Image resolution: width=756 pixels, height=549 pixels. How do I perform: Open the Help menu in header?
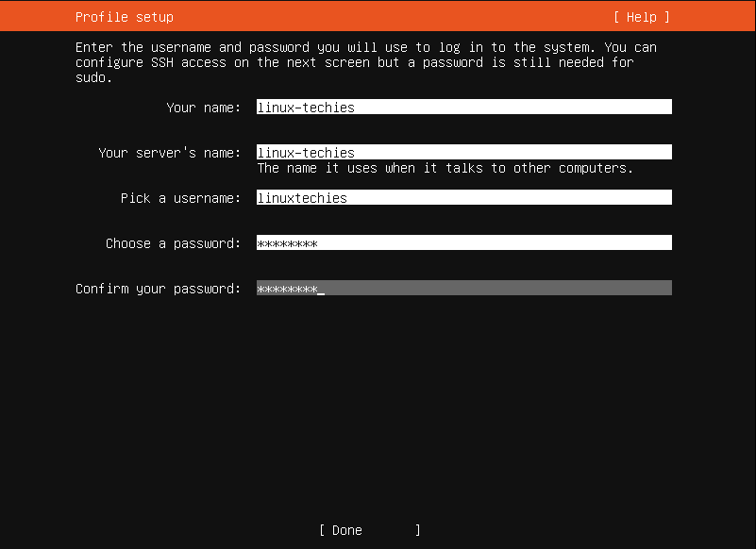click(642, 17)
